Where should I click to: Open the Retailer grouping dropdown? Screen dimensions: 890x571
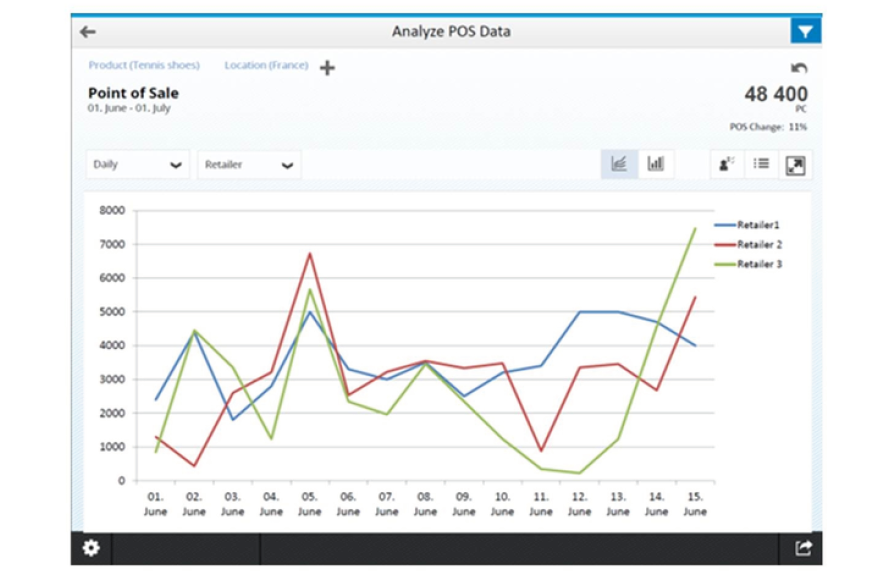coord(249,165)
